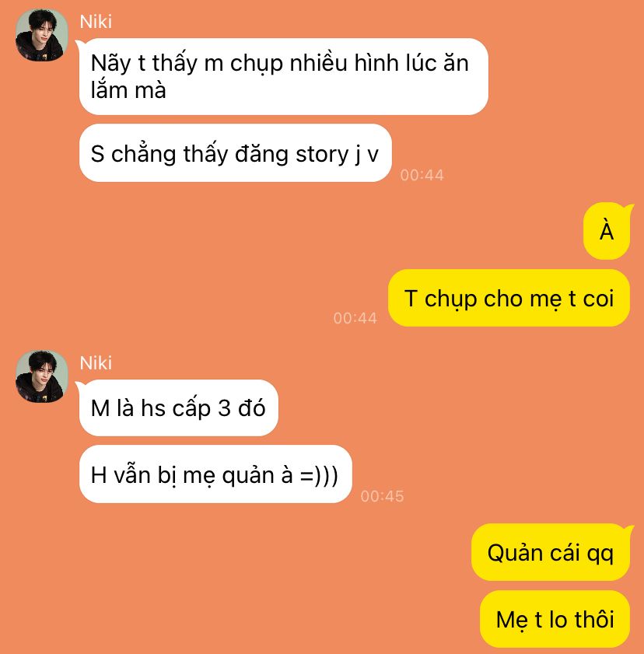The width and height of the screenshot is (644, 654).
Task: Click the 00:44 timestamp after the story message
Action: pos(422,175)
